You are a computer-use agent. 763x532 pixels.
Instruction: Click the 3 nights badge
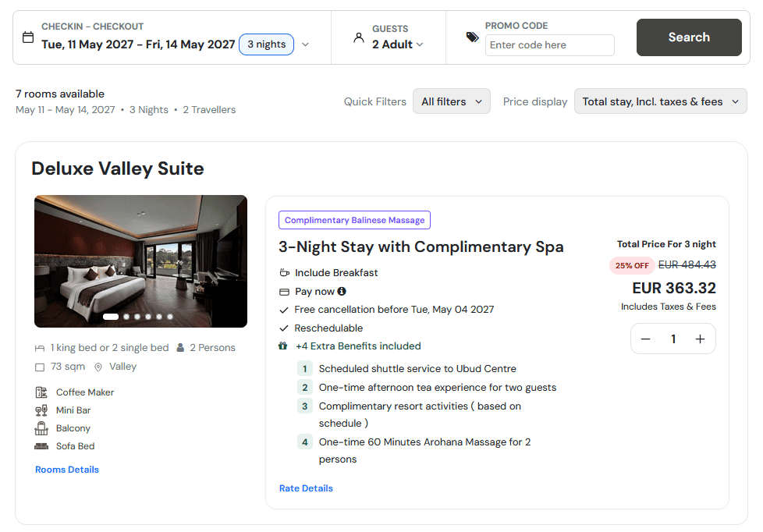click(x=266, y=44)
